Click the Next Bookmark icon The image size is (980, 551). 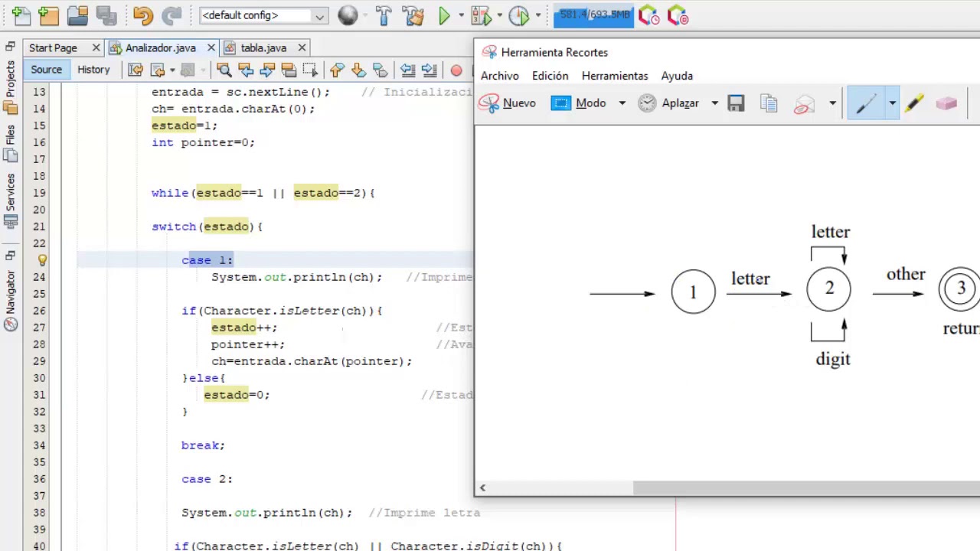(x=358, y=70)
